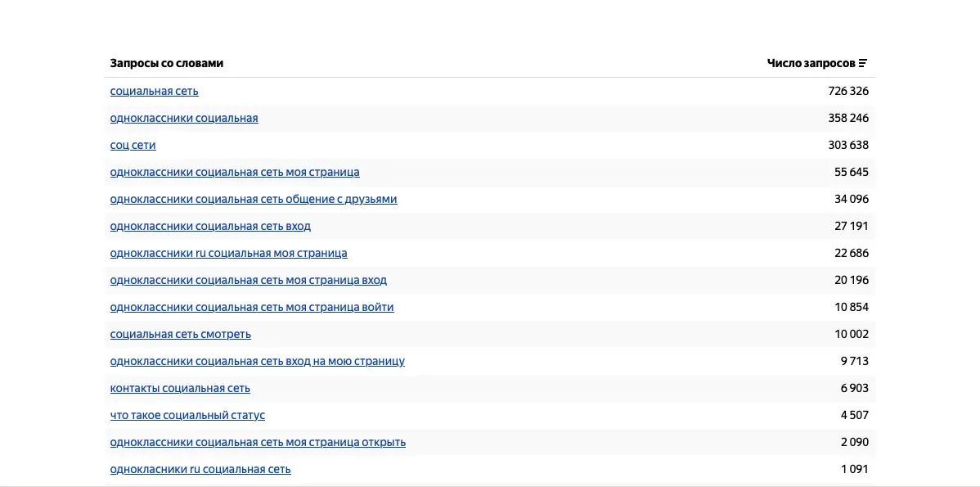Open the 'соц сети' query link
Screen dimensions: 980x487
click(133, 145)
